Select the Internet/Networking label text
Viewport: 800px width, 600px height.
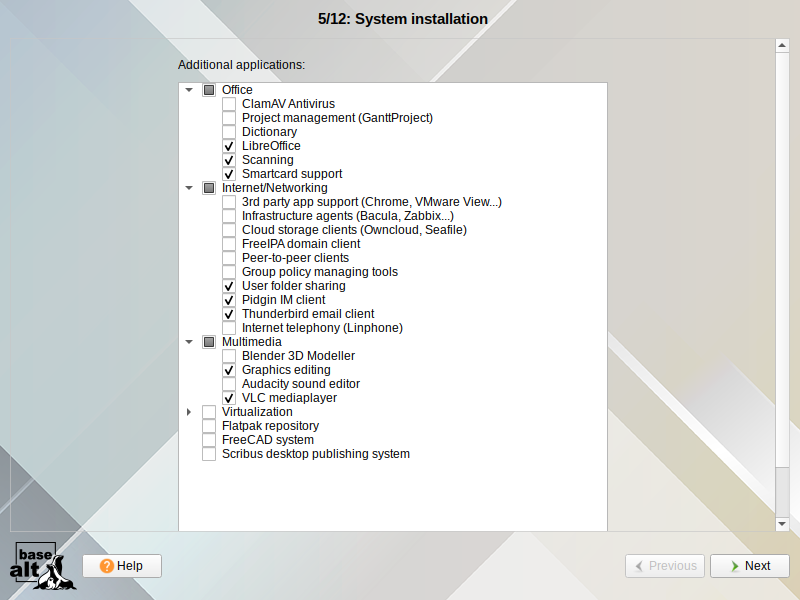(274, 188)
